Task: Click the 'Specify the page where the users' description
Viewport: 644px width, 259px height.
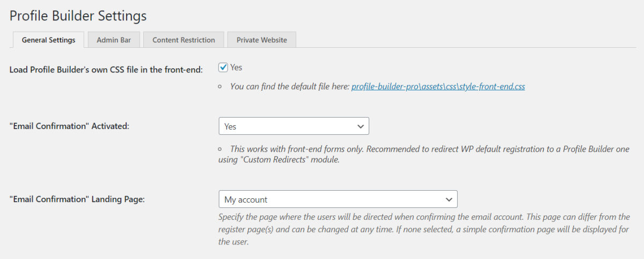Action: pyautogui.click(x=424, y=229)
